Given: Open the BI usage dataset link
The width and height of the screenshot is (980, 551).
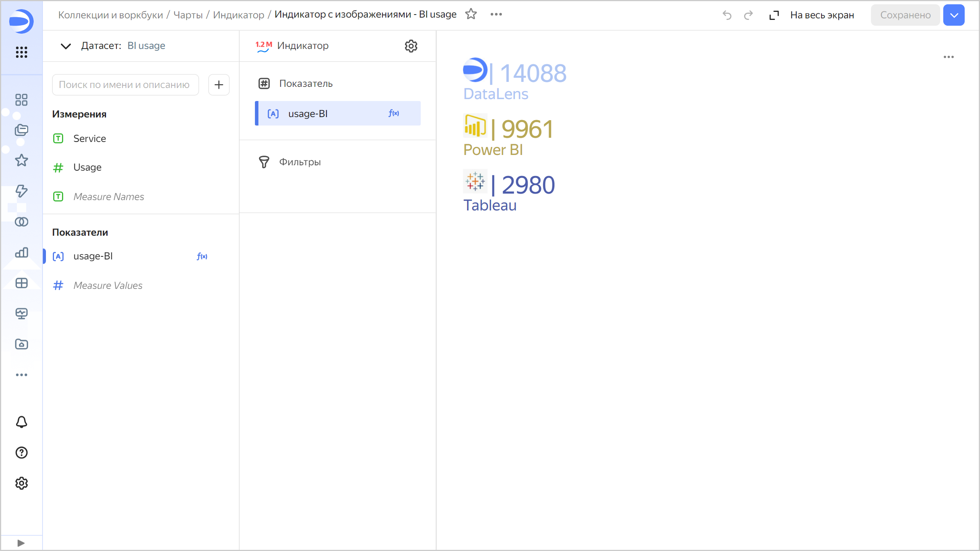Looking at the screenshot, I should pos(146,46).
